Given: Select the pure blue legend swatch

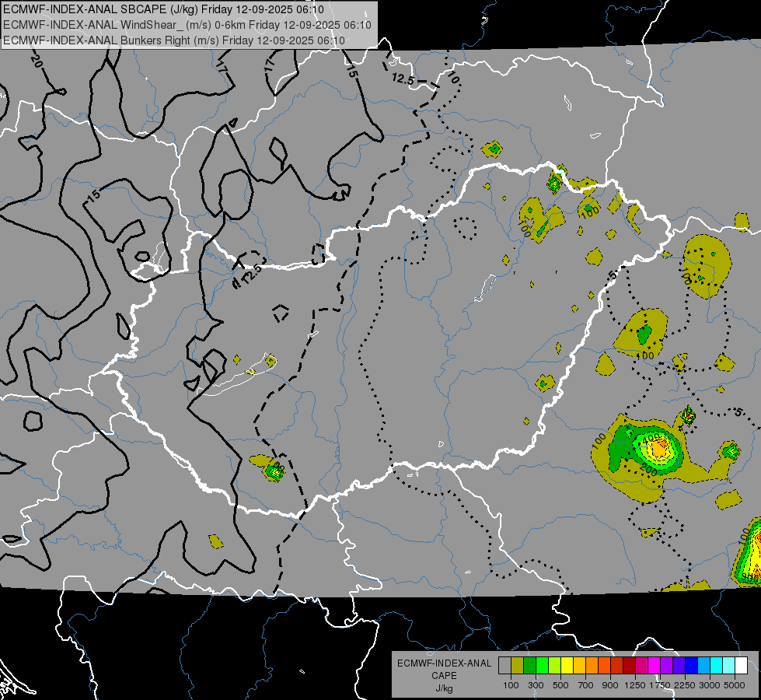Looking at the screenshot, I should coord(692,666).
